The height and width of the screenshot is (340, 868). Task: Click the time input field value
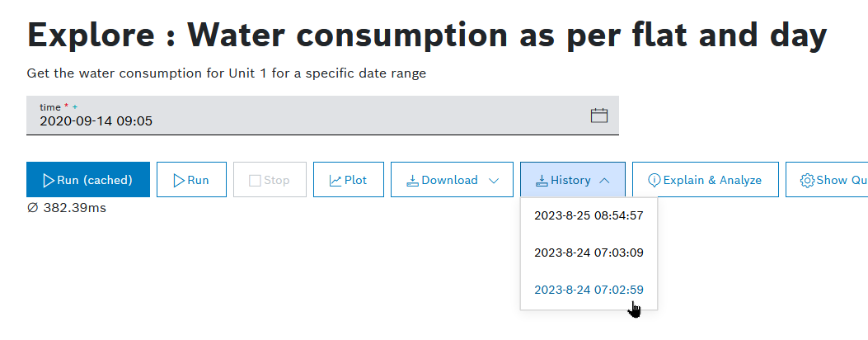[96, 121]
